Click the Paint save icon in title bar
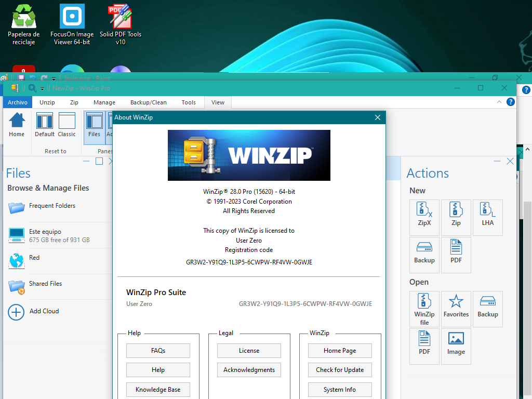This screenshot has height=399, width=532. point(21,78)
